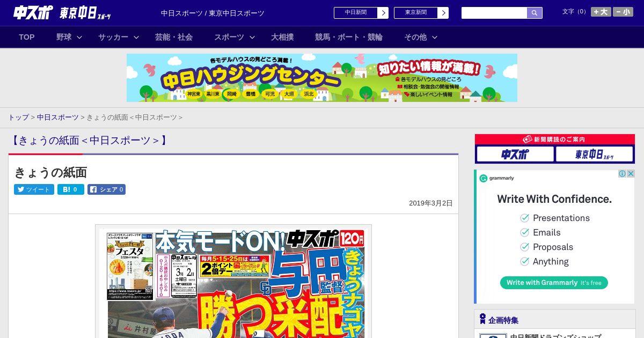Click the 中日ハウジングセンター banner ad
The image size is (644, 338).
point(322,78)
